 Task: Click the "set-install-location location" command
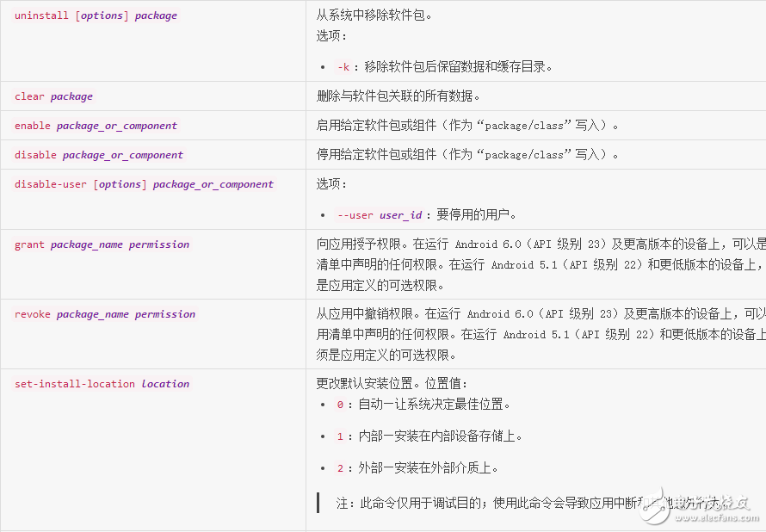(102, 384)
